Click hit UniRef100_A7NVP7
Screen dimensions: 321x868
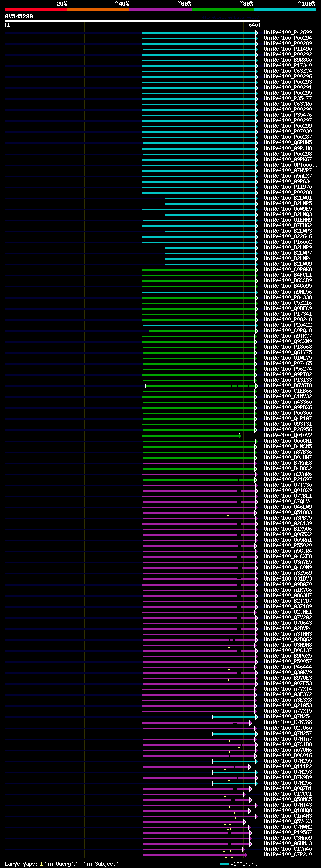(x=288, y=170)
